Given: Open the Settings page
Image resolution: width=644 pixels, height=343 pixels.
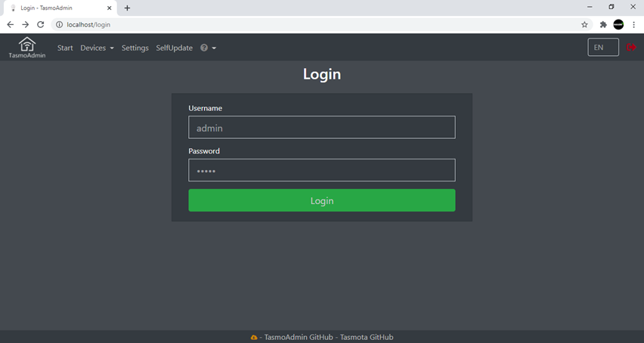Looking at the screenshot, I should 135,48.
